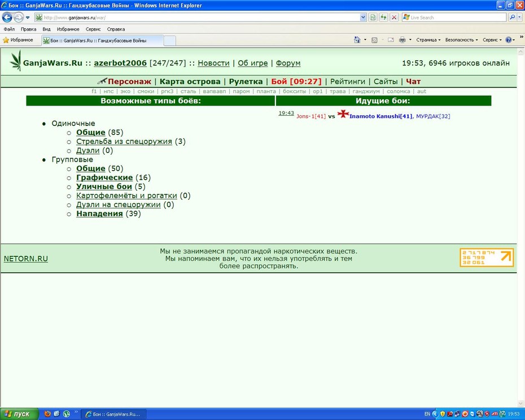Open Стрельба из спецоружия link
This screenshot has width=525, height=420.
(124, 141)
